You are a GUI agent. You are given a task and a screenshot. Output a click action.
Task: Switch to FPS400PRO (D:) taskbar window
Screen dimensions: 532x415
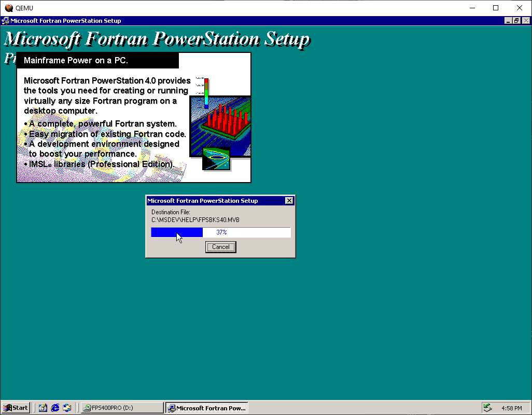coord(122,408)
